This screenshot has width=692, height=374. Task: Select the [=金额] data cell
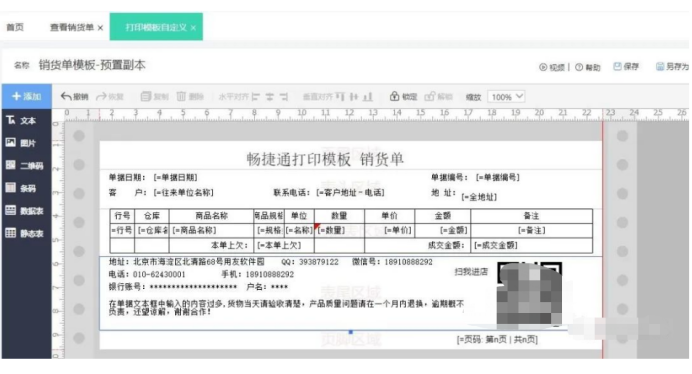pos(443,230)
